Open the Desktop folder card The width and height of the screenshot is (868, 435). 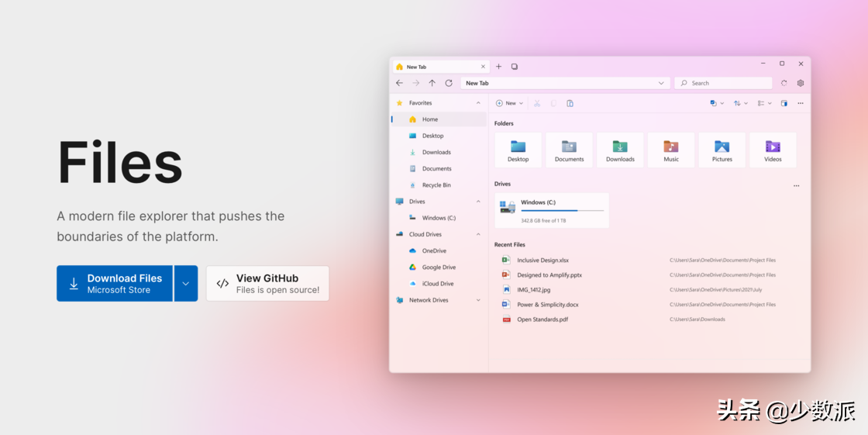click(x=518, y=150)
